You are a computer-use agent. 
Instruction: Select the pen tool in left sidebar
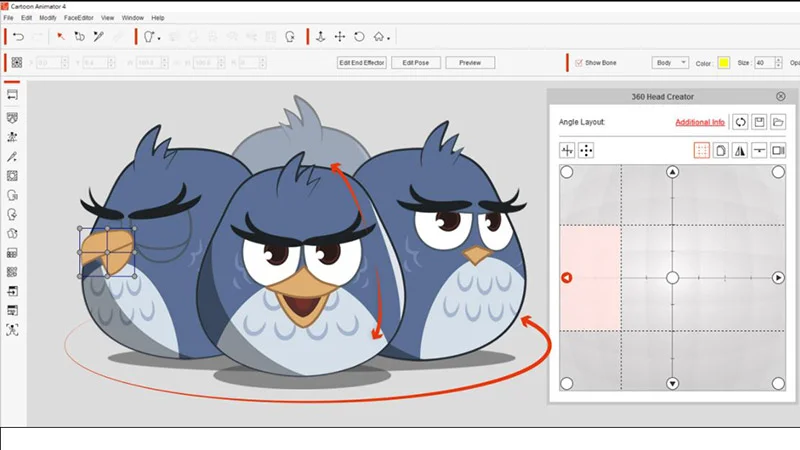(12, 157)
